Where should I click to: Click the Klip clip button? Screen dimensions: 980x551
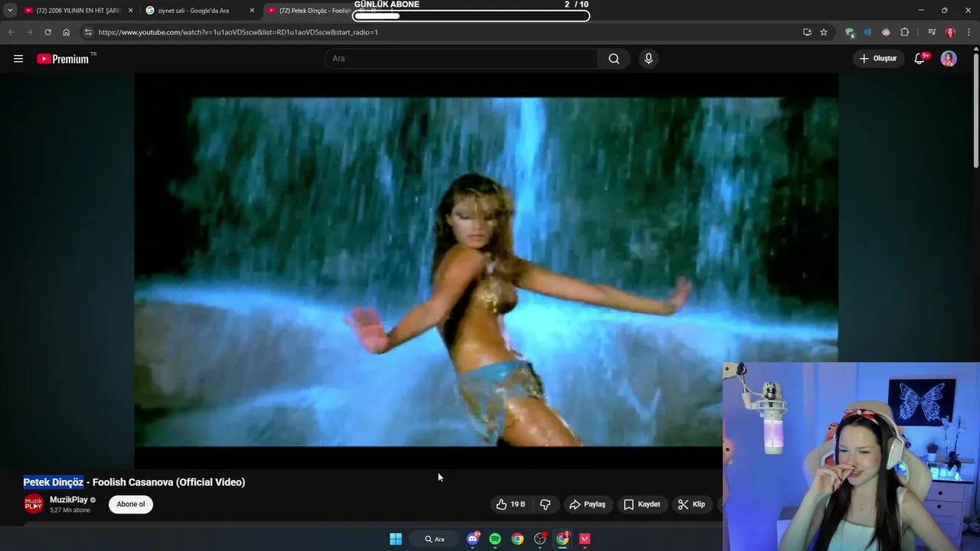[691, 504]
